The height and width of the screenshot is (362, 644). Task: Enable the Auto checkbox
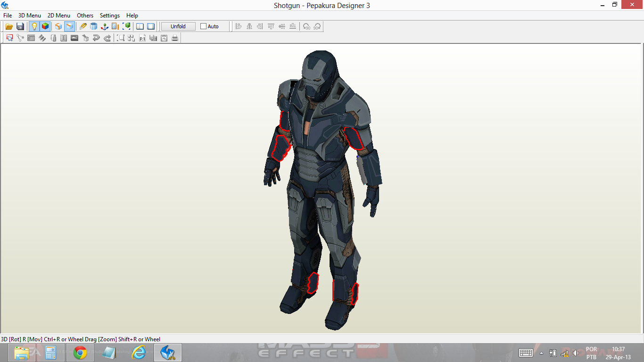(x=204, y=26)
